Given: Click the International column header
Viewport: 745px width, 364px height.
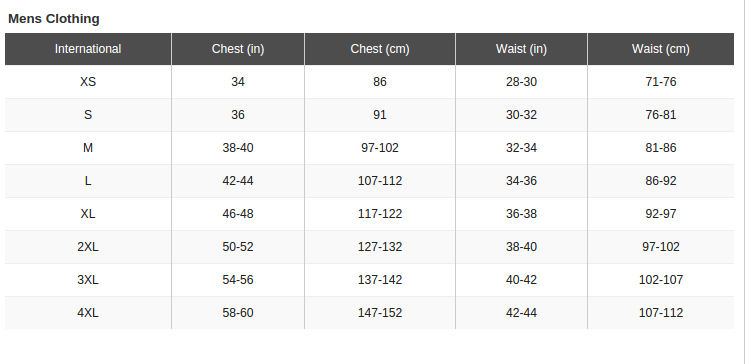Looking at the screenshot, I should [x=88, y=49].
